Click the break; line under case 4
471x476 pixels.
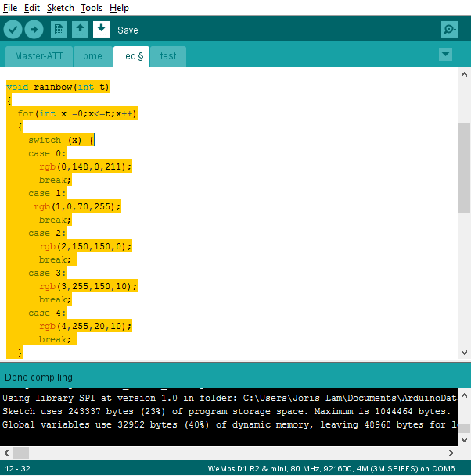55,339
